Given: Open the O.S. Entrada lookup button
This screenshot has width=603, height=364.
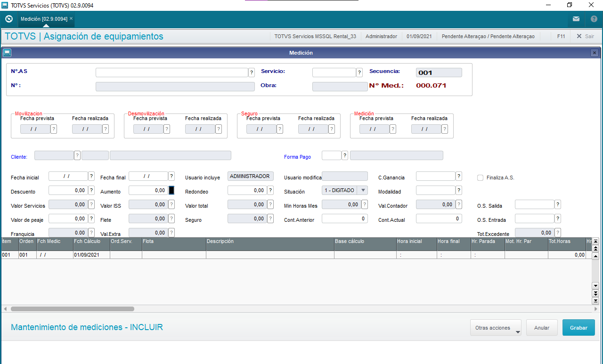Looking at the screenshot, I should 558,218.
